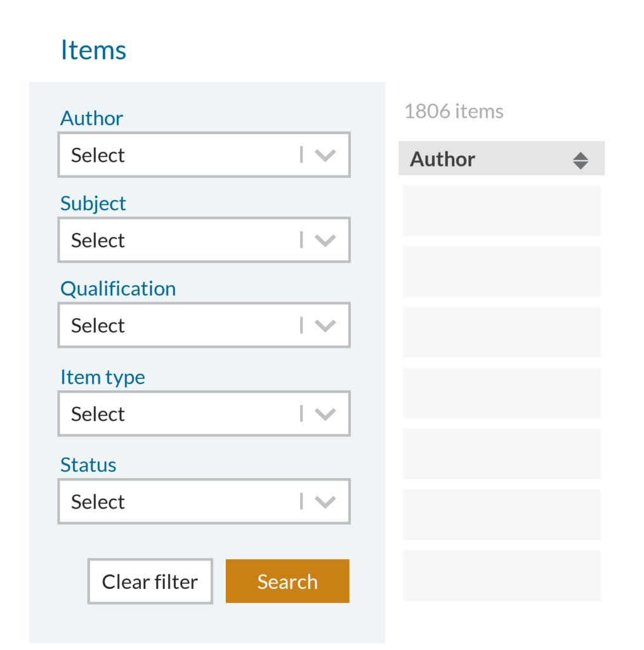Open the Item type select dropdown
This screenshot has width=644, height=650.
coord(204,413)
